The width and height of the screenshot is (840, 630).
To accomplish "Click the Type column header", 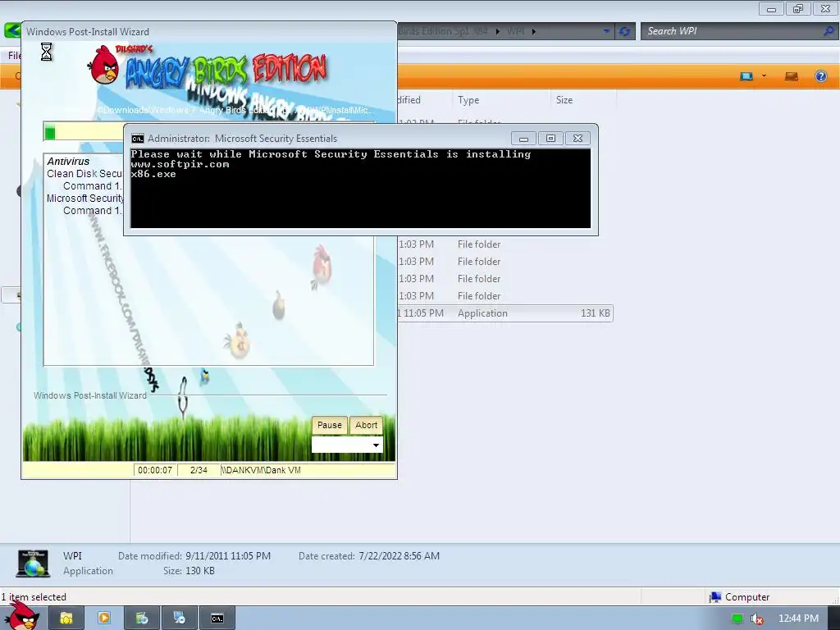I will (468, 99).
